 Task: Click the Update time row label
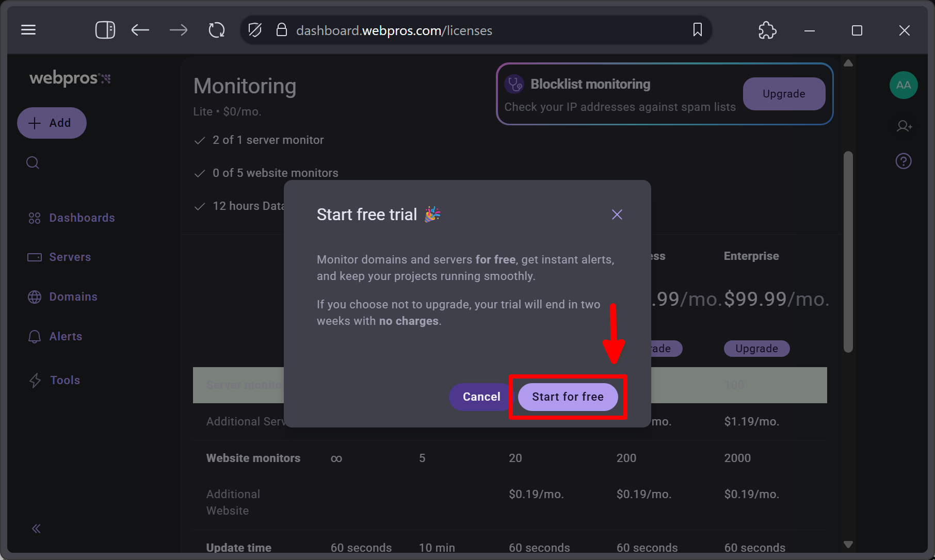click(x=238, y=548)
